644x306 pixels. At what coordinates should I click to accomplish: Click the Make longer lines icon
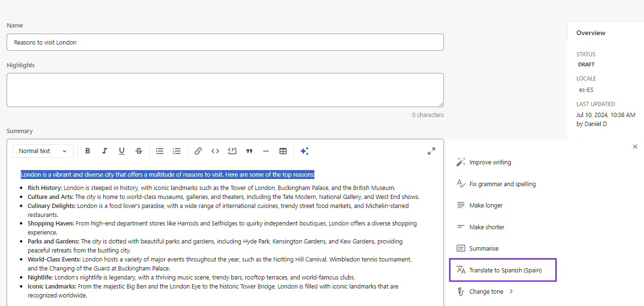[x=461, y=205]
